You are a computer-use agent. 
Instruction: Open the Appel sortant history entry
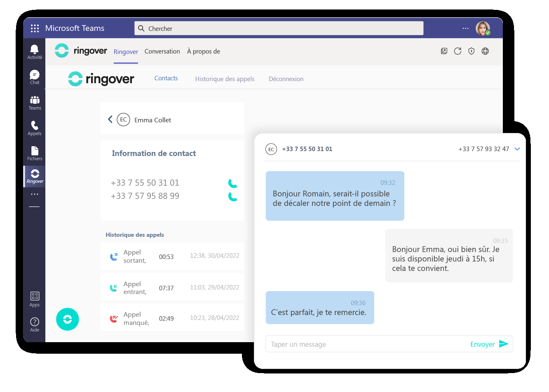[172, 257]
